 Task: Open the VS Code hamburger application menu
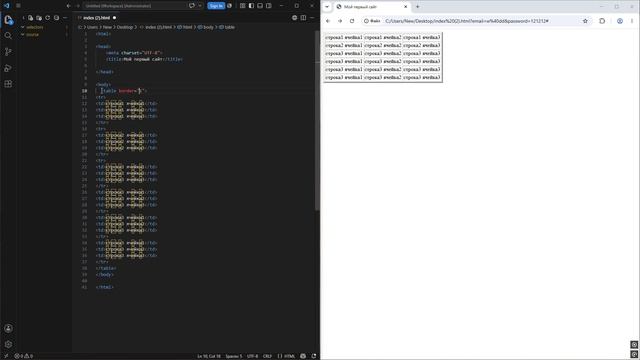(18, 6)
